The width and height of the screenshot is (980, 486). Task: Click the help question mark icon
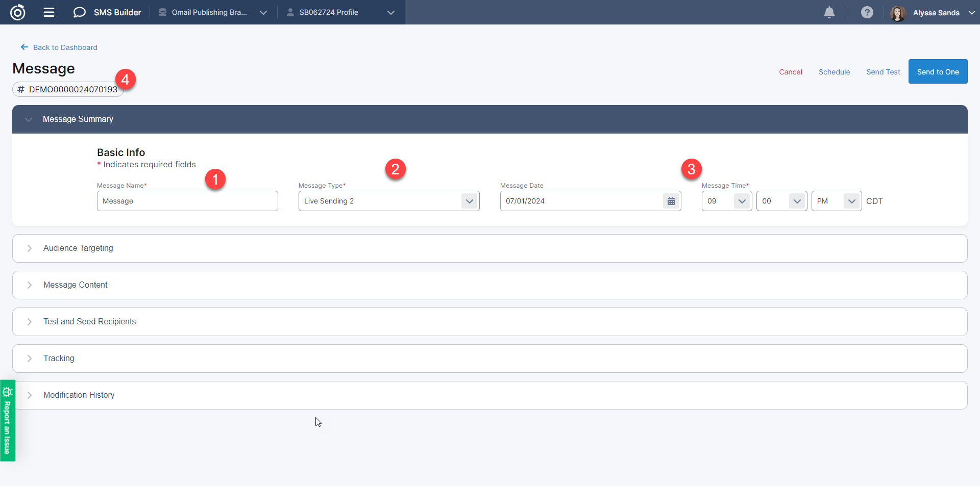tap(867, 12)
